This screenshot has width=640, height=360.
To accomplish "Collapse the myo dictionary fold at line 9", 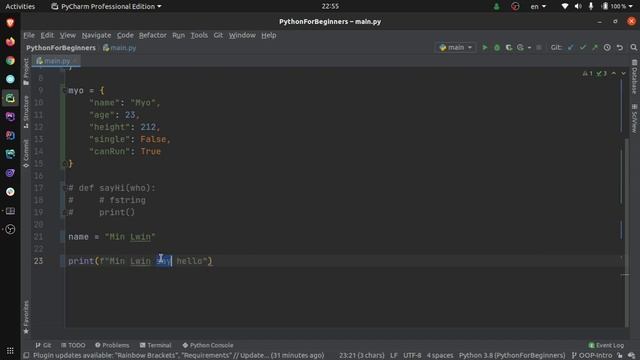I will pyautogui.click(x=64, y=91).
